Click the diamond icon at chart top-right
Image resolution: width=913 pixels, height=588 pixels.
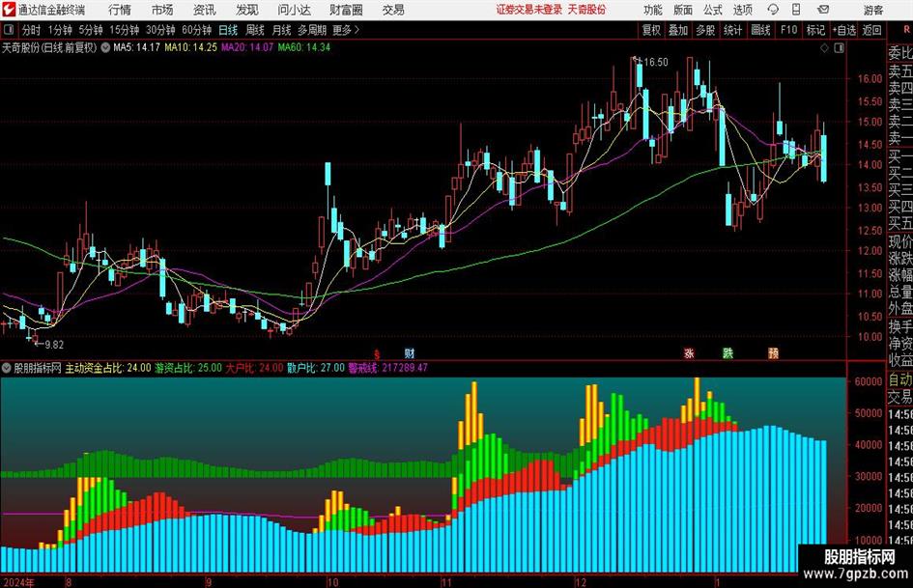click(824, 48)
